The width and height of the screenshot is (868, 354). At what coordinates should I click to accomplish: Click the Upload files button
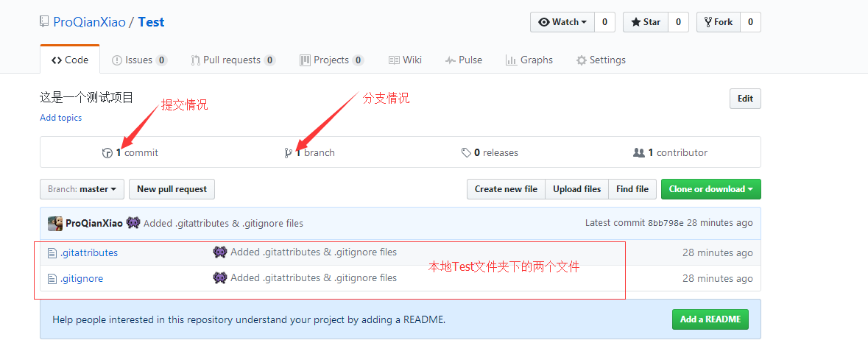tap(576, 189)
